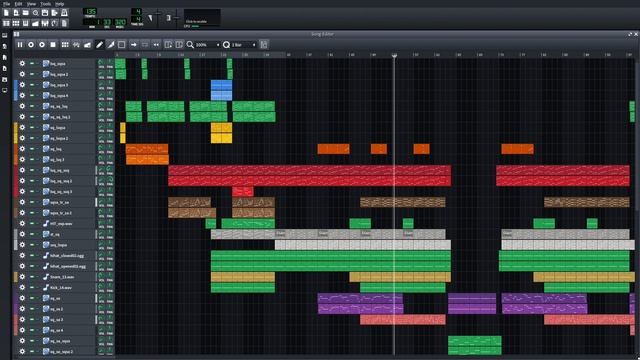Open track options gear for Kick_14.wav
The width and height of the screenshot is (640, 360).
coord(22,287)
